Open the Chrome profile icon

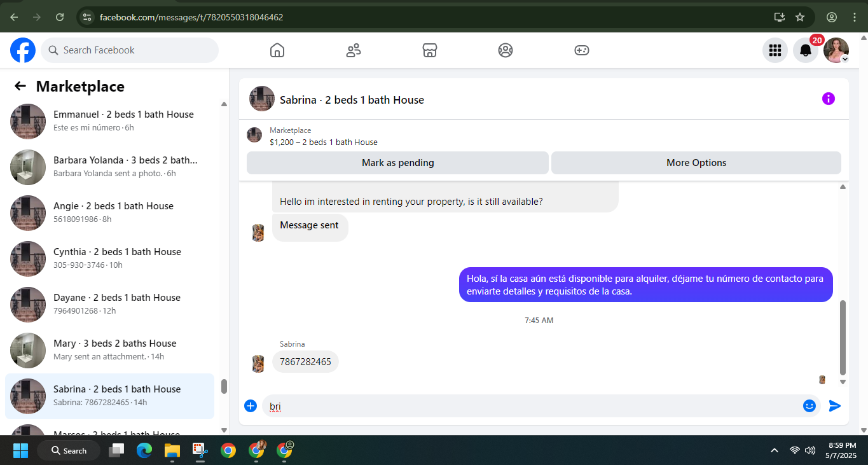[x=832, y=17]
